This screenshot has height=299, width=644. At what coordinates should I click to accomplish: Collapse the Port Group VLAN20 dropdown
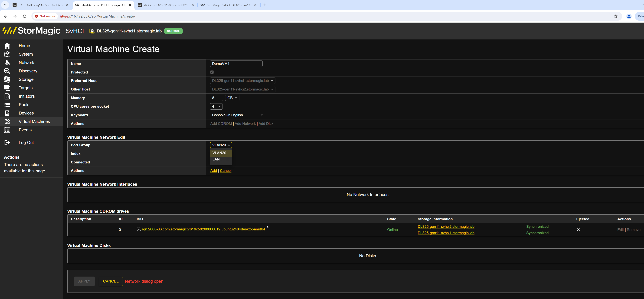(221, 145)
